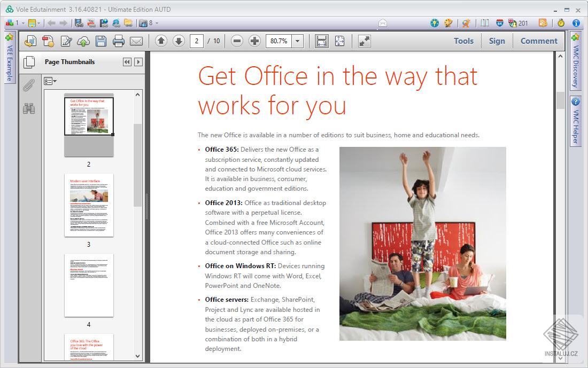Screen dimensions: 588x368
Task: Click the envelope icon in the top bar
Action: [383, 24]
